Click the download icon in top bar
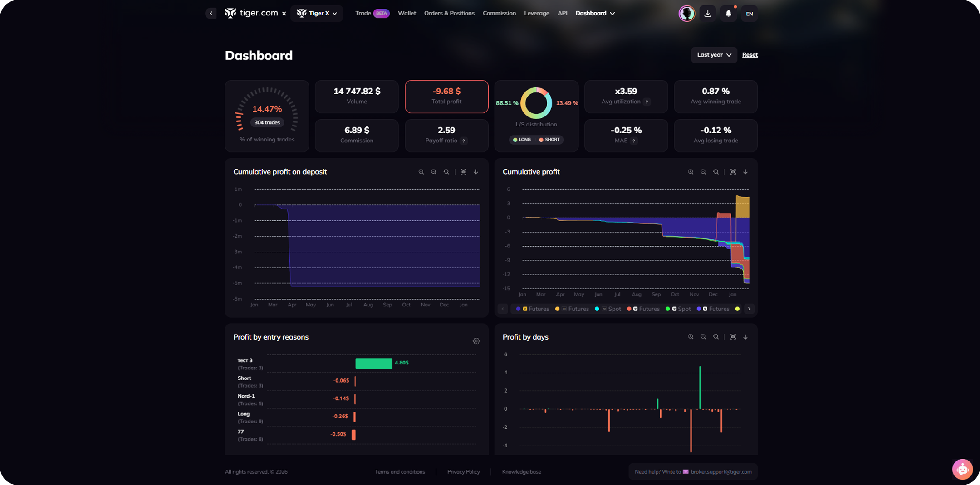 (707, 14)
